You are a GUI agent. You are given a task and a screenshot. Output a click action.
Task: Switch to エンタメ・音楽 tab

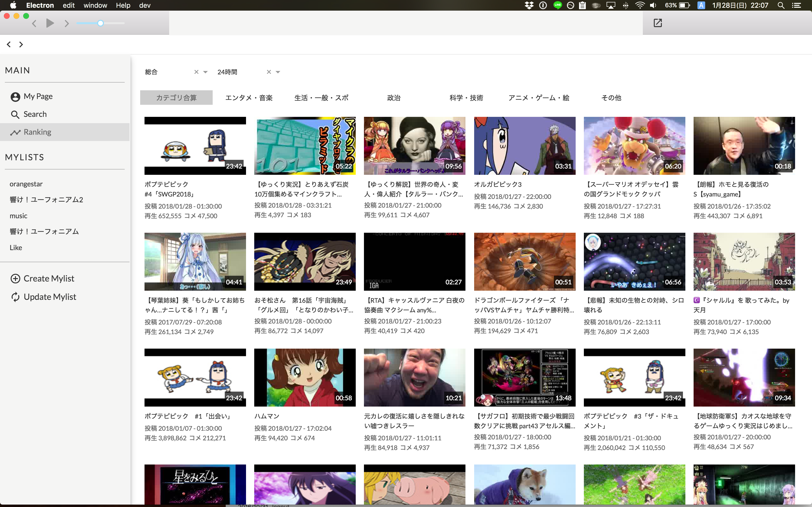pyautogui.click(x=249, y=98)
